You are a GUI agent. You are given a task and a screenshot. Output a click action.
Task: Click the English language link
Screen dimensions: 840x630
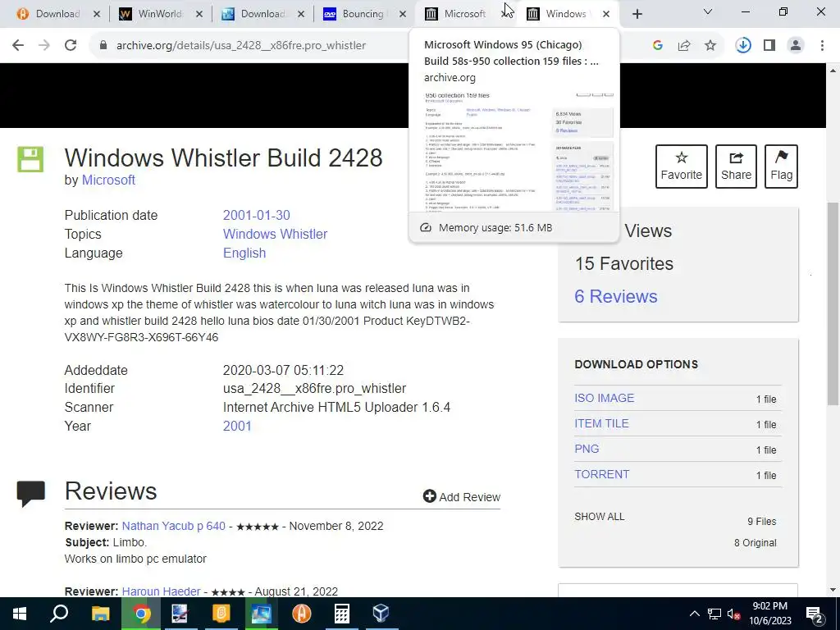244,253
